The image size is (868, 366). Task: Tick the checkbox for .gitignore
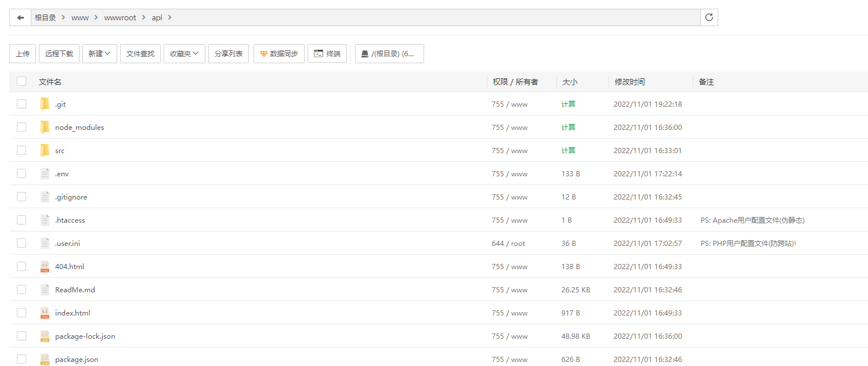[21, 197]
